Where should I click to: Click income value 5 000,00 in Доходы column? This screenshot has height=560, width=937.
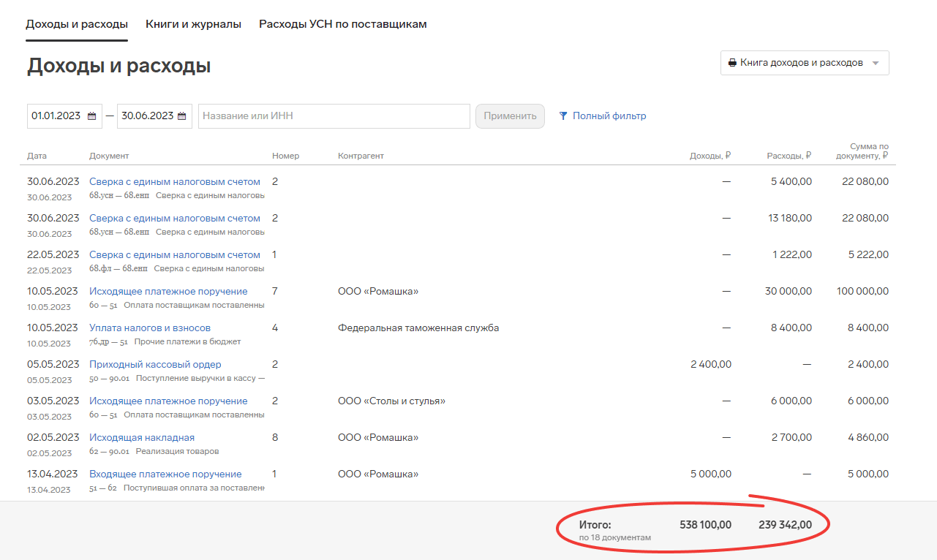point(711,474)
